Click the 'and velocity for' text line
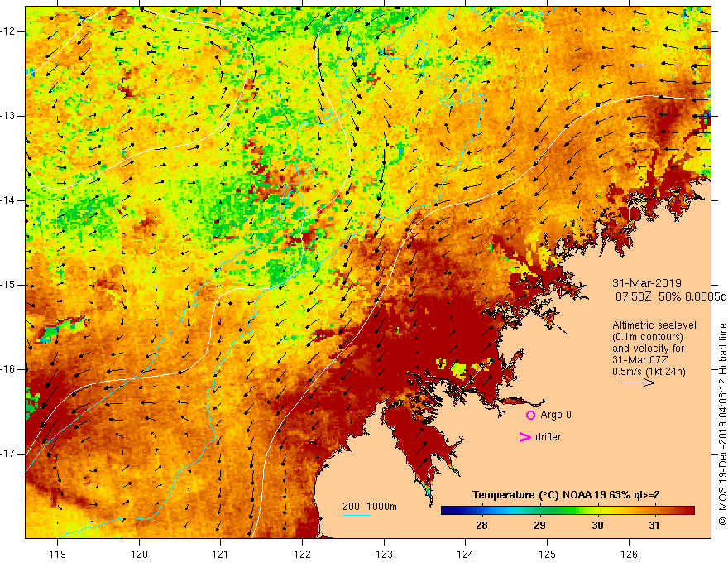 648,349
